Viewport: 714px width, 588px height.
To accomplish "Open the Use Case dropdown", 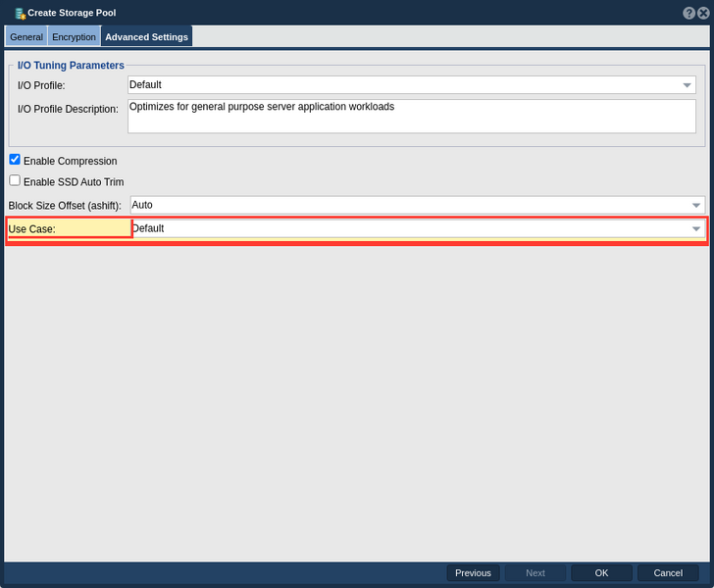I will [x=418, y=228].
